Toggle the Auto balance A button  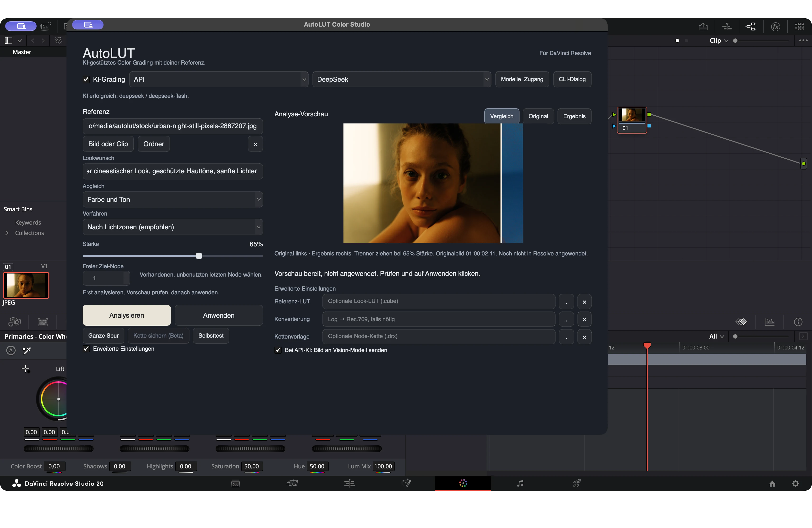(11, 350)
